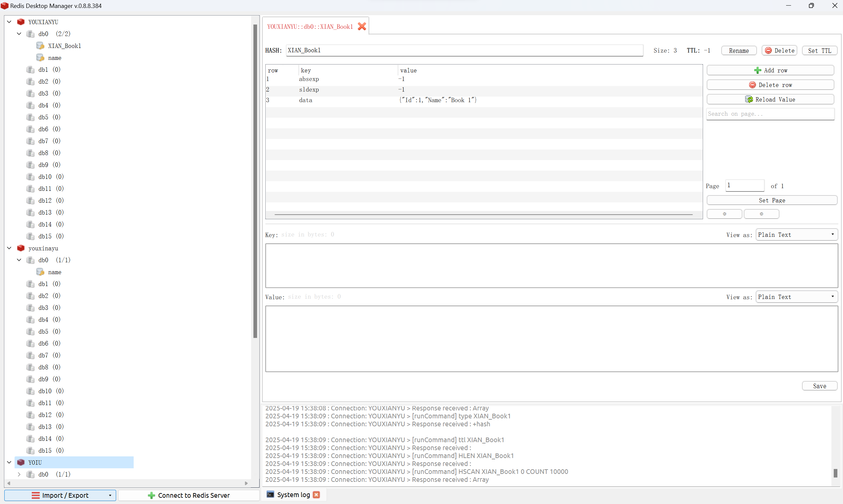Click the Page number input field

[745, 186]
